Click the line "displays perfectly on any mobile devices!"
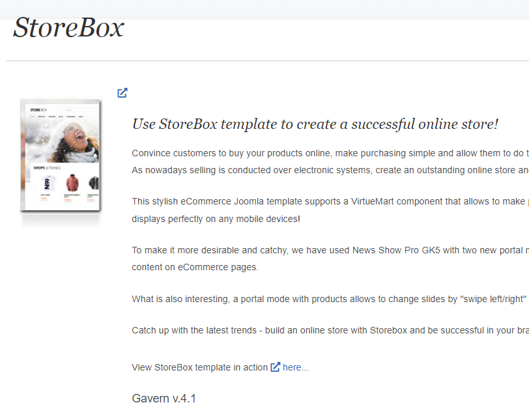The height and width of the screenshot is (420, 529). coord(216,219)
